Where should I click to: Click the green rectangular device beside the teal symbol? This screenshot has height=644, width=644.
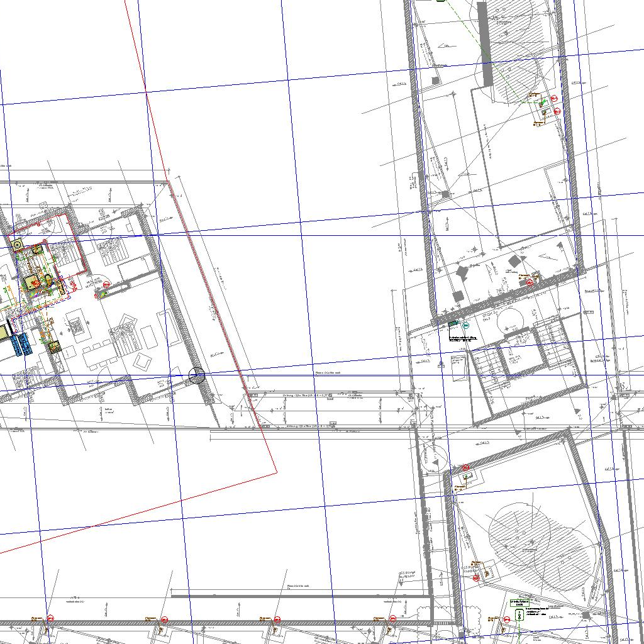tap(453, 324)
